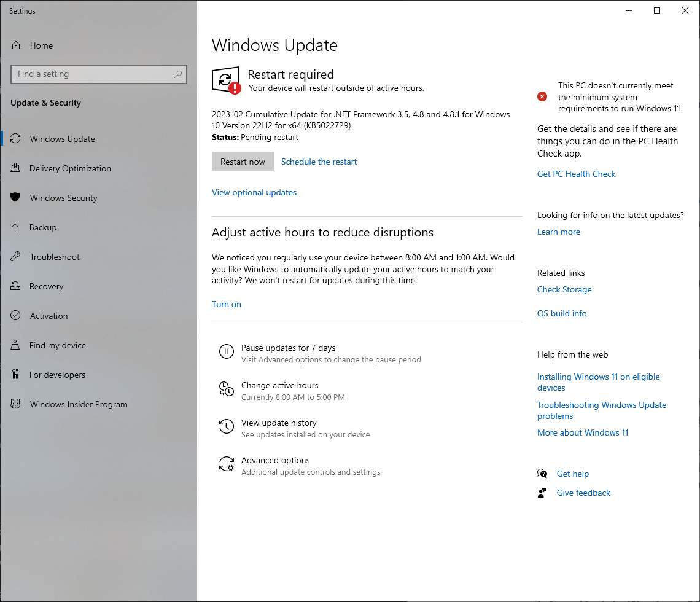The height and width of the screenshot is (602, 700).
Task: Click the search magnifier icon
Action: (178, 74)
